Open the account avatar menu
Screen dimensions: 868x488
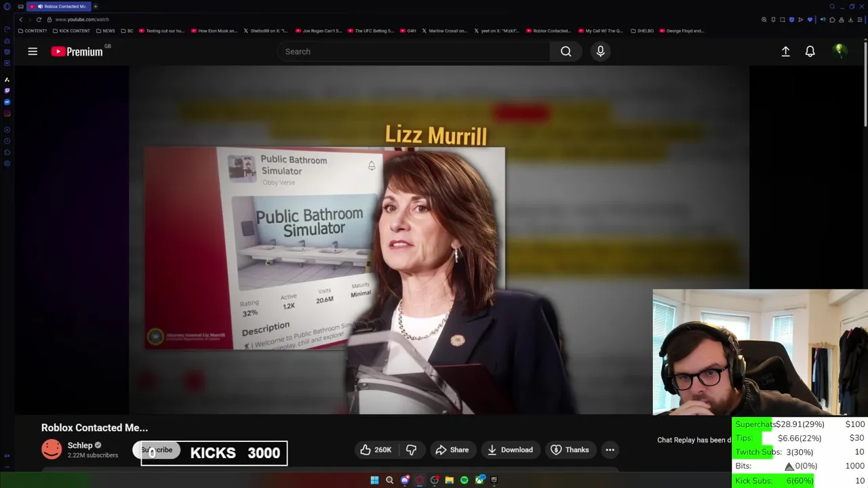pos(840,51)
